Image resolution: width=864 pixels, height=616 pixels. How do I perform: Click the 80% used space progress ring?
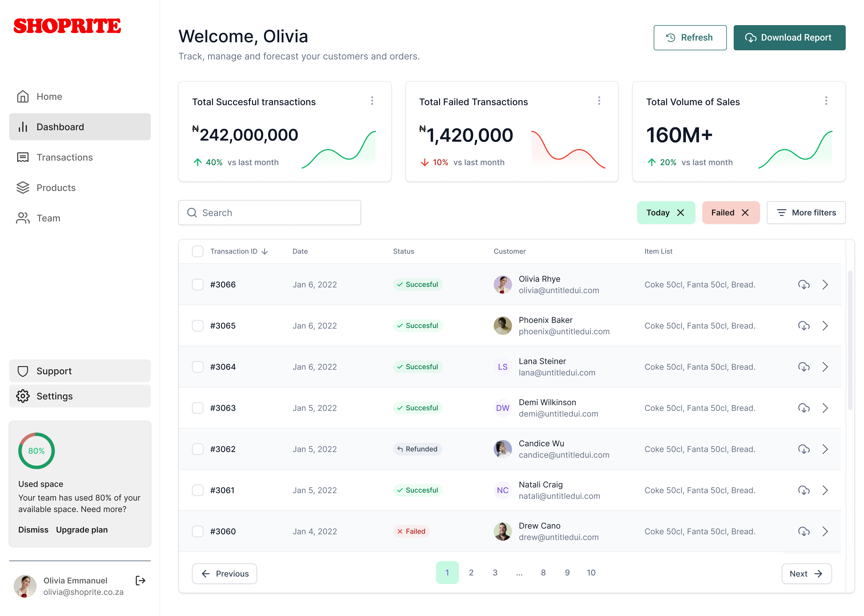[36, 451]
